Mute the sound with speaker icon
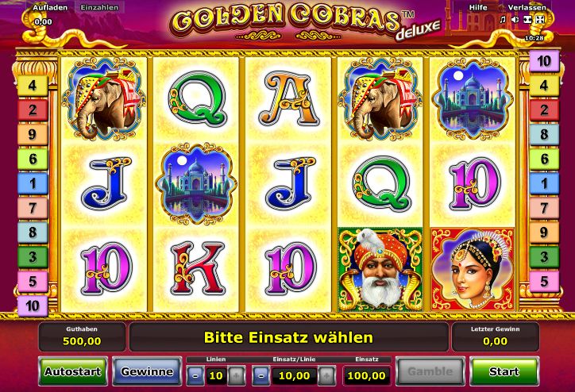Screen dimensions: 575x392 click(x=515, y=19)
